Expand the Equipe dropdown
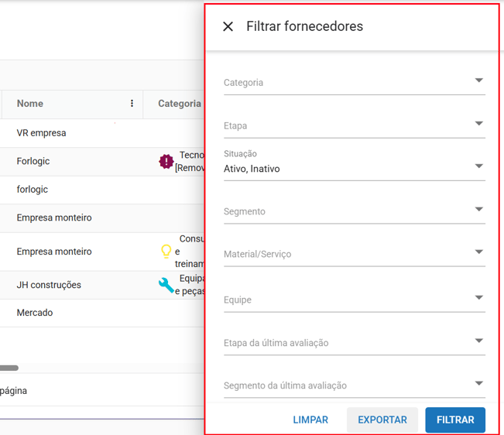The width and height of the screenshot is (504, 435). 354,300
